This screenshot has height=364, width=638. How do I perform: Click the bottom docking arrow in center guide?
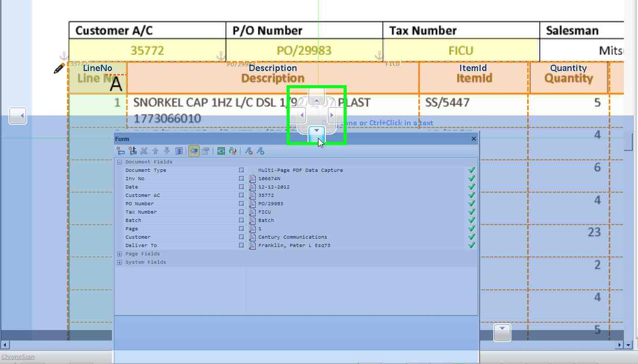pyautogui.click(x=316, y=133)
